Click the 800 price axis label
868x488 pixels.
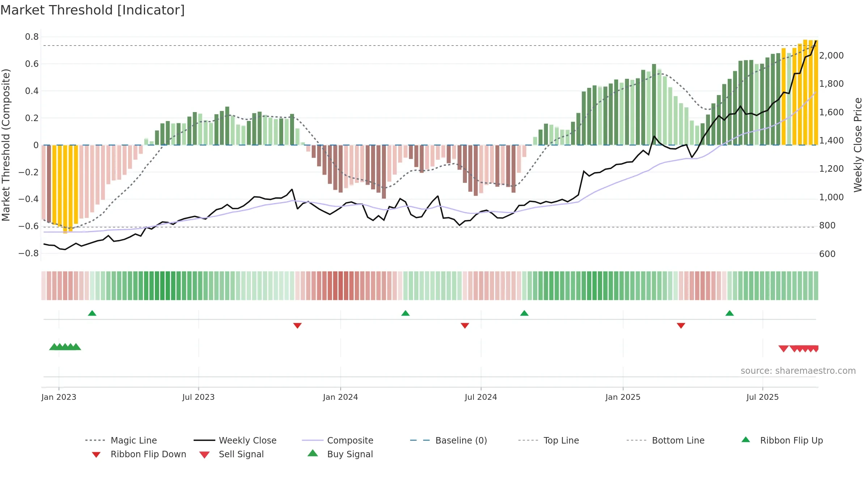pos(827,226)
